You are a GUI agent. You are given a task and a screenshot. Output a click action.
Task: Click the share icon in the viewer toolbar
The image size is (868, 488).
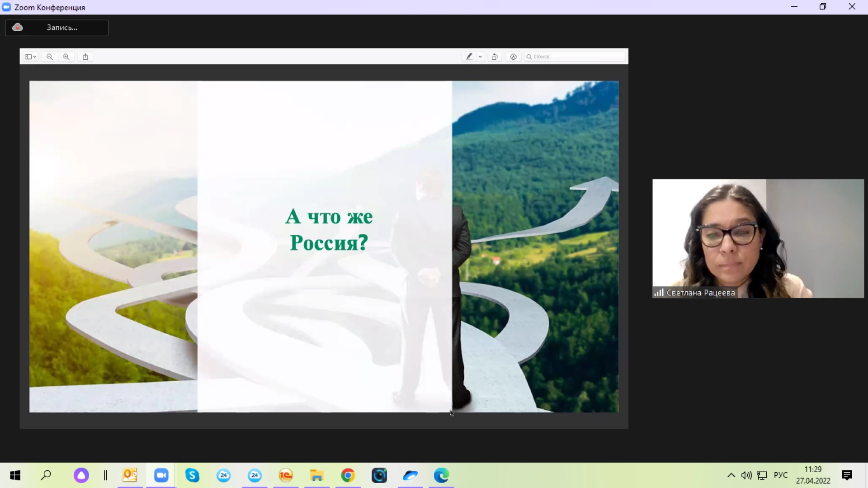(x=85, y=57)
